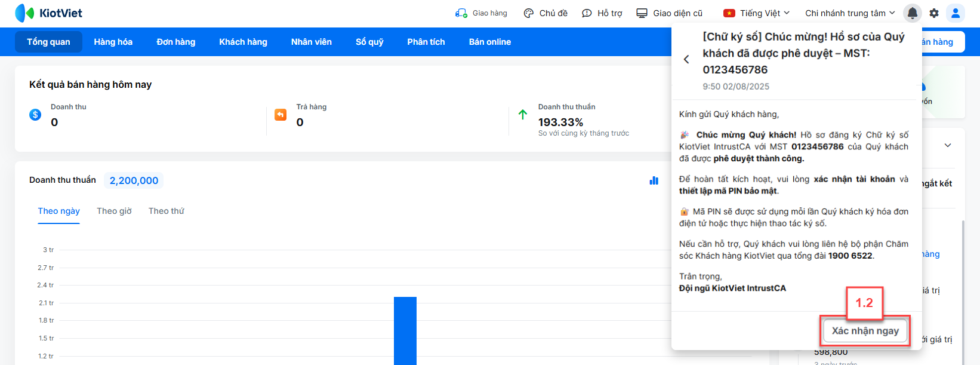Open the Khách hàng menu

click(243, 42)
